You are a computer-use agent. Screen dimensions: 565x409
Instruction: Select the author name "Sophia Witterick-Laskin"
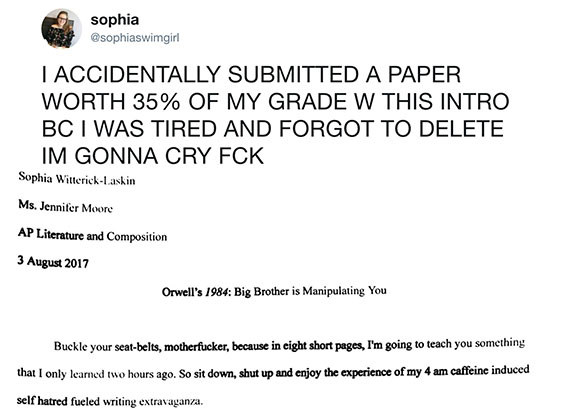coord(77,178)
